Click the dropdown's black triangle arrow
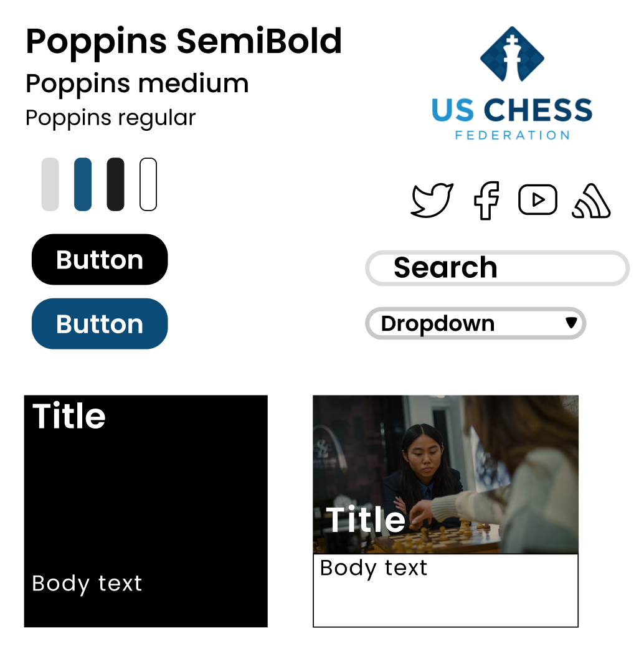 click(x=571, y=323)
